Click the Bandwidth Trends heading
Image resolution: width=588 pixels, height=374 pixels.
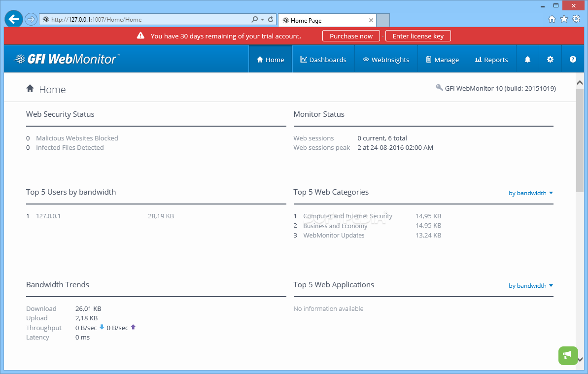point(57,285)
